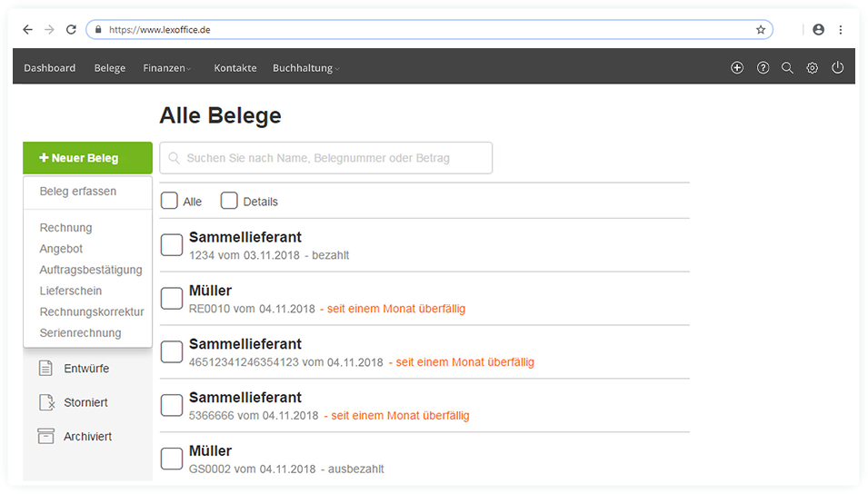
Task: Expand the Finanzen dropdown menu
Action: tap(166, 68)
